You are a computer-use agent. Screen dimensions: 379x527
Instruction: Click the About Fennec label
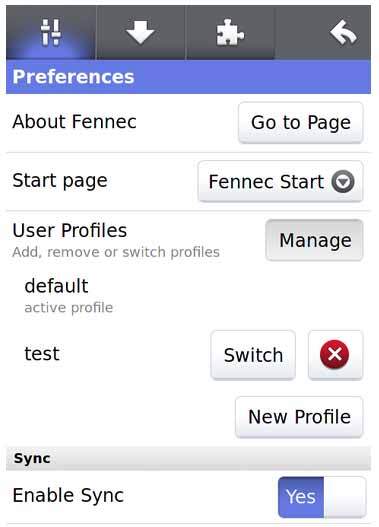click(x=75, y=121)
